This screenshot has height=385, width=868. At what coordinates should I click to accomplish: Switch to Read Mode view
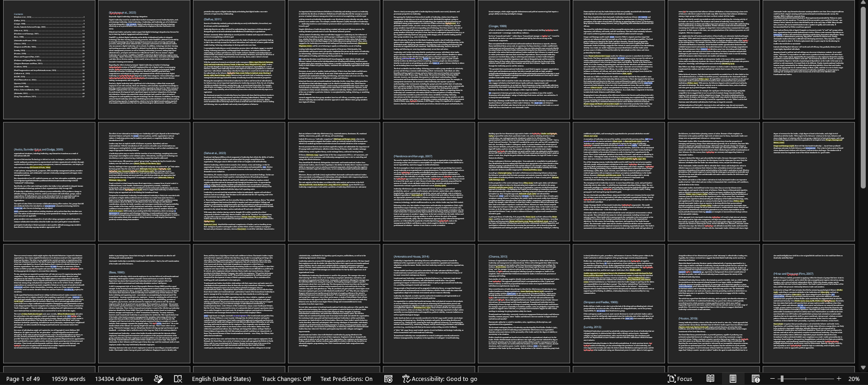[x=710, y=379]
